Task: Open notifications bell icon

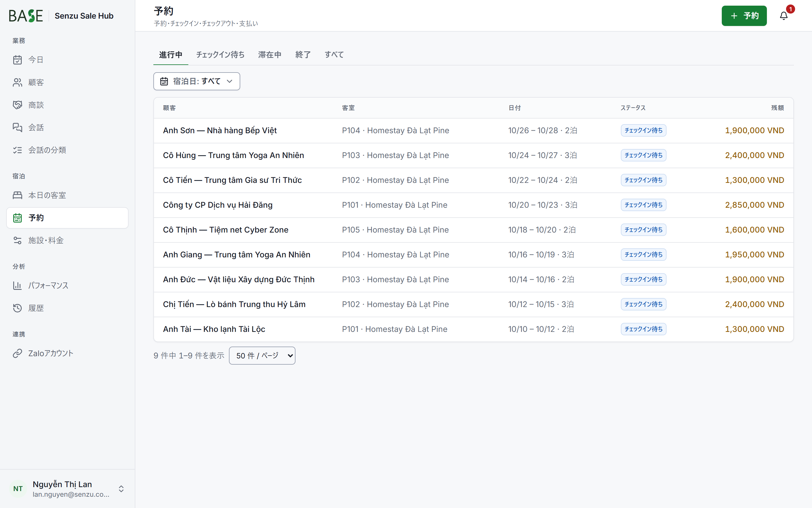Action: pyautogui.click(x=784, y=16)
